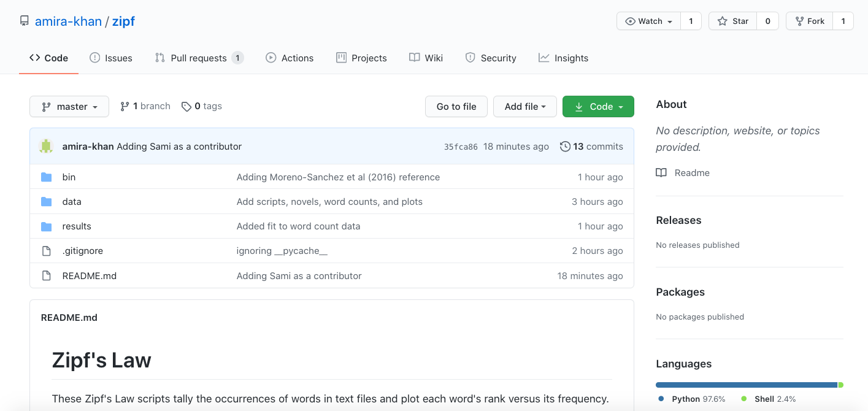Switch to the Pull requests tab
Screen dimensions: 868x411
pyautogui.click(x=199, y=58)
